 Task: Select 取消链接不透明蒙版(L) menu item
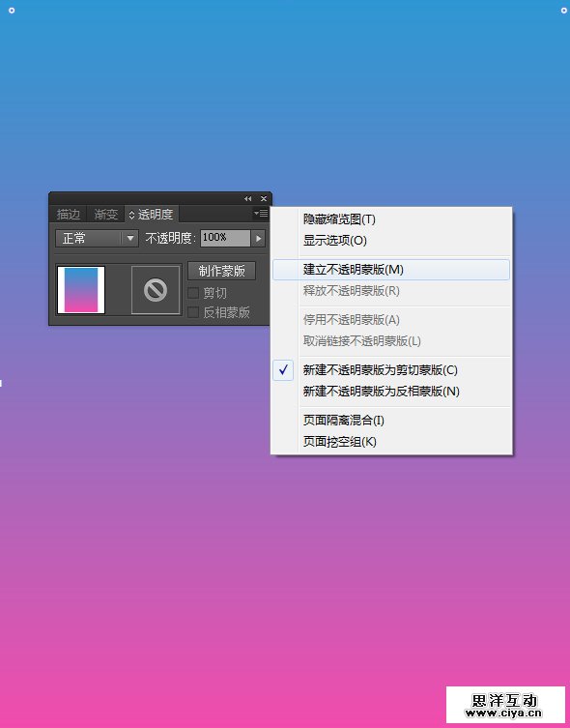click(x=391, y=341)
